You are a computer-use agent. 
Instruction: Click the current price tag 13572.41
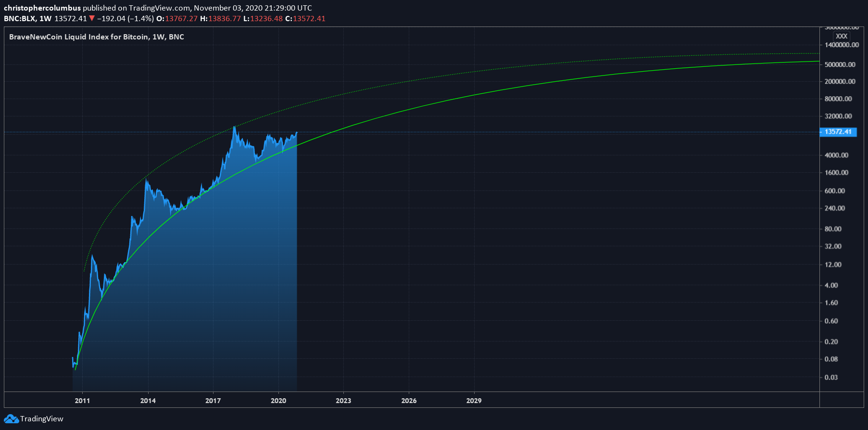(x=838, y=132)
